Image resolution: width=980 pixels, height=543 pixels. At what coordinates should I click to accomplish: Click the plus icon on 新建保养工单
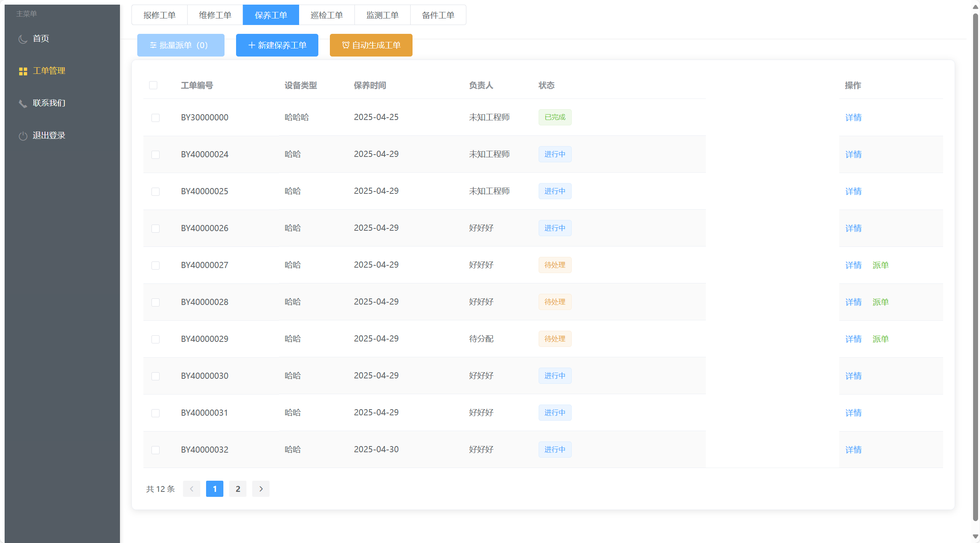coord(252,45)
